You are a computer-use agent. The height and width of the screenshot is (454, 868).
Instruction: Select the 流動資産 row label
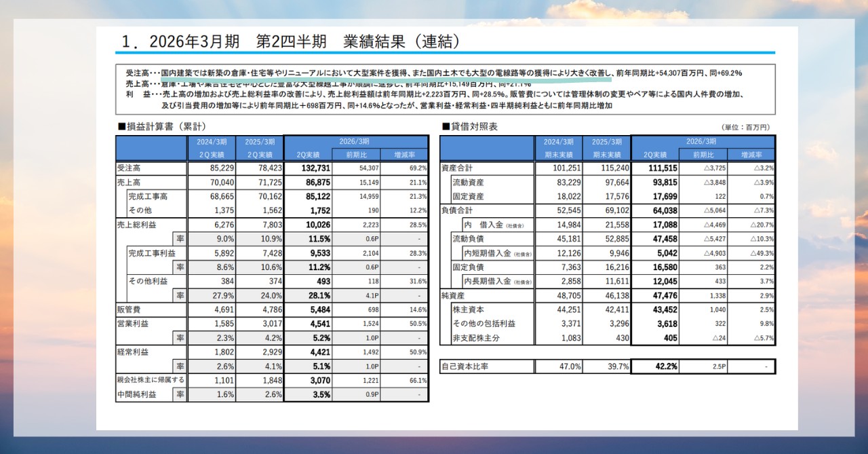pyautogui.click(x=468, y=183)
